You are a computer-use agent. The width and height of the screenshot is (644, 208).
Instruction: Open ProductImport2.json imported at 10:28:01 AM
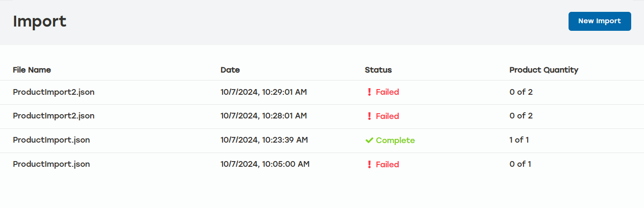tap(54, 116)
